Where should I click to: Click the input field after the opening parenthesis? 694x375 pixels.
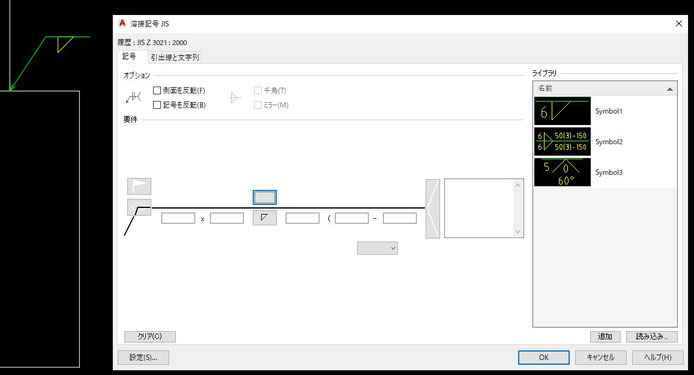click(x=352, y=218)
